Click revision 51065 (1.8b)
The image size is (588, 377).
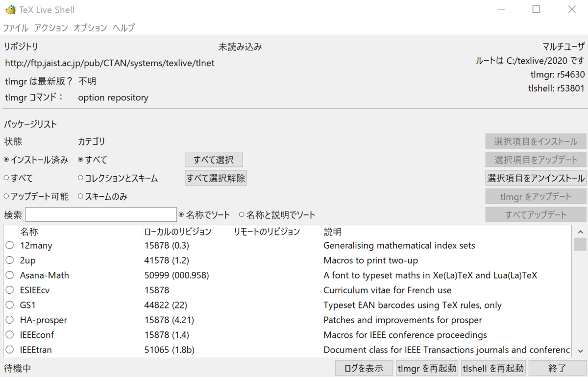pyautogui.click(x=169, y=350)
